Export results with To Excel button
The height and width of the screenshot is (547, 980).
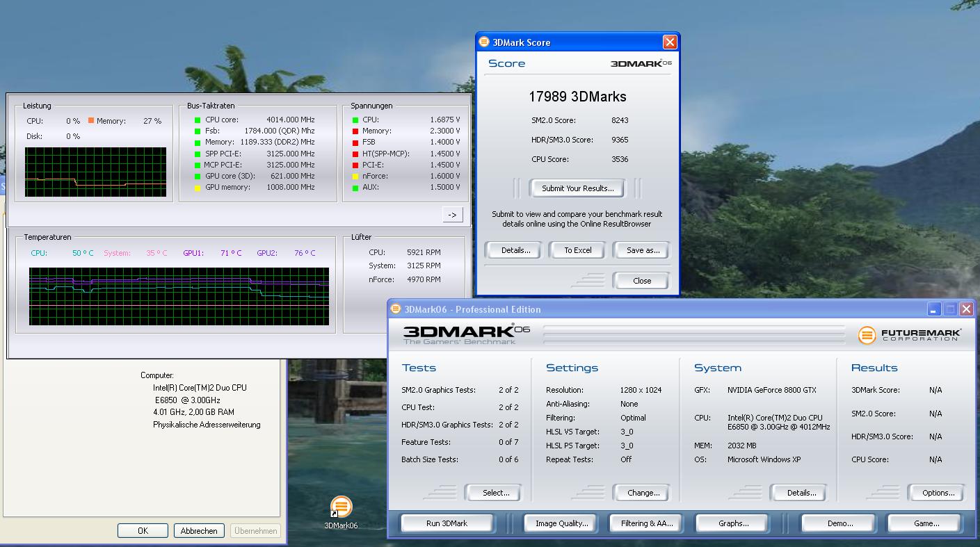pyautogui.click(x=577, y=250)
